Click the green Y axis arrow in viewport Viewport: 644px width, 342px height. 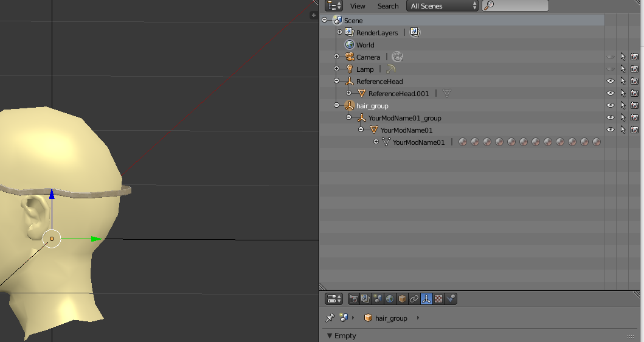pyautogui.click(x=96, y=239)
